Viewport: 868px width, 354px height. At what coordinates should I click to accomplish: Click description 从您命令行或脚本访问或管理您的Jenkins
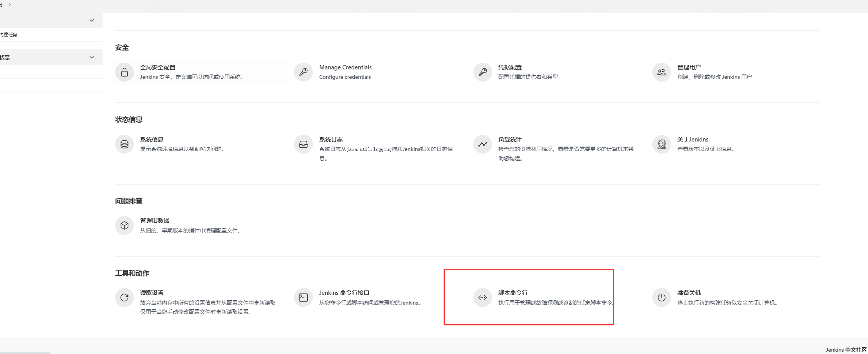tap(371, 303)
